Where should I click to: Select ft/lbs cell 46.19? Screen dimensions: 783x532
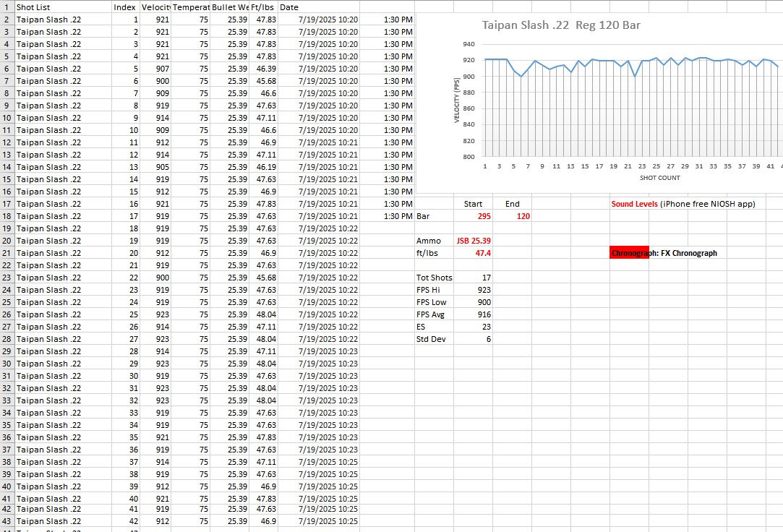263,167
